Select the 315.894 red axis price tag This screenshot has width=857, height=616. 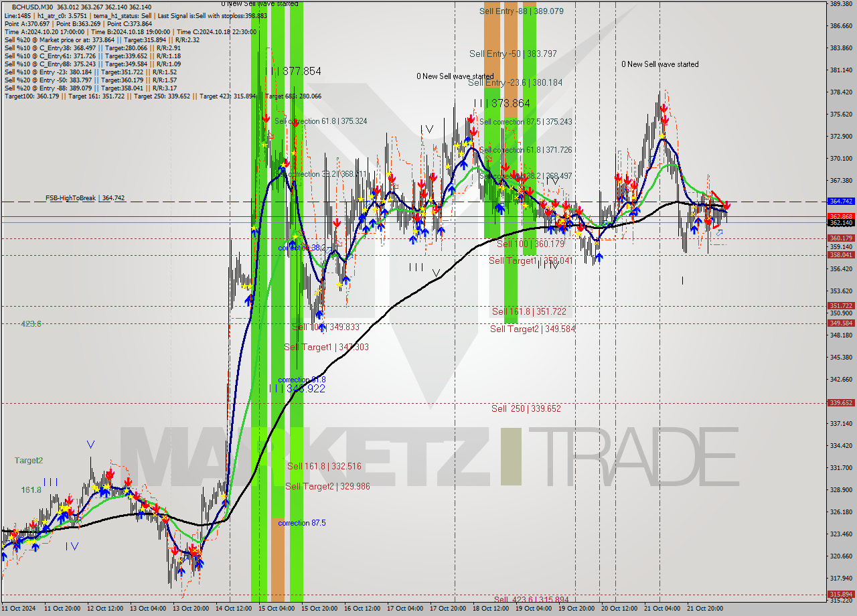(x=841, y=595)
